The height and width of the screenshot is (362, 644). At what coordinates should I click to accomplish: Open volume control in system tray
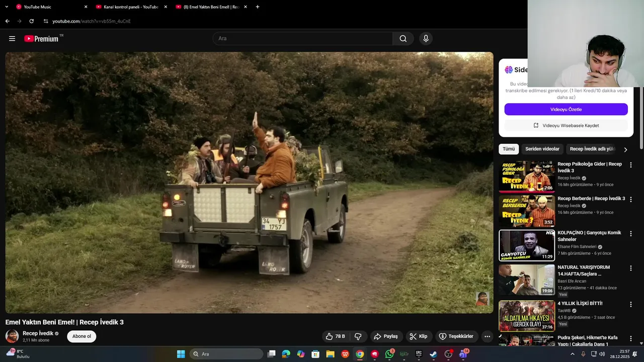[603, 354]
